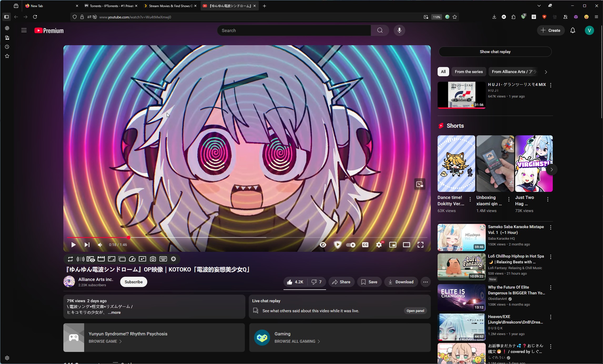Mute the video volume

coord(100,245)
